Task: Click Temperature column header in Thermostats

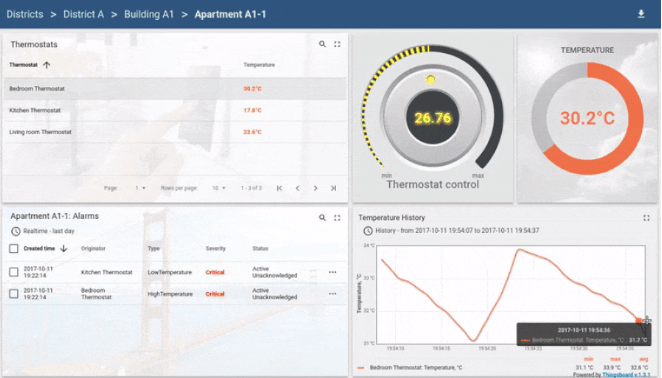Action: [x=259, y=65]
